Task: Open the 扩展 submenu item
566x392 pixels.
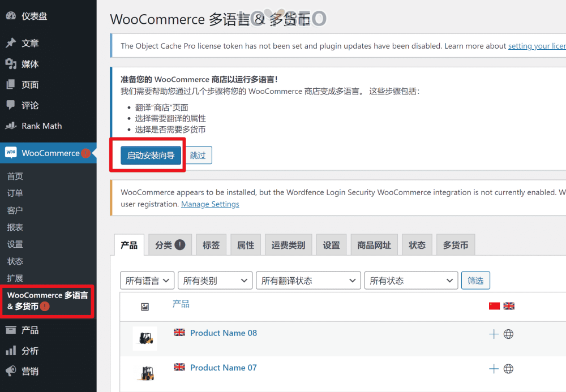Action: pos(15,278)
